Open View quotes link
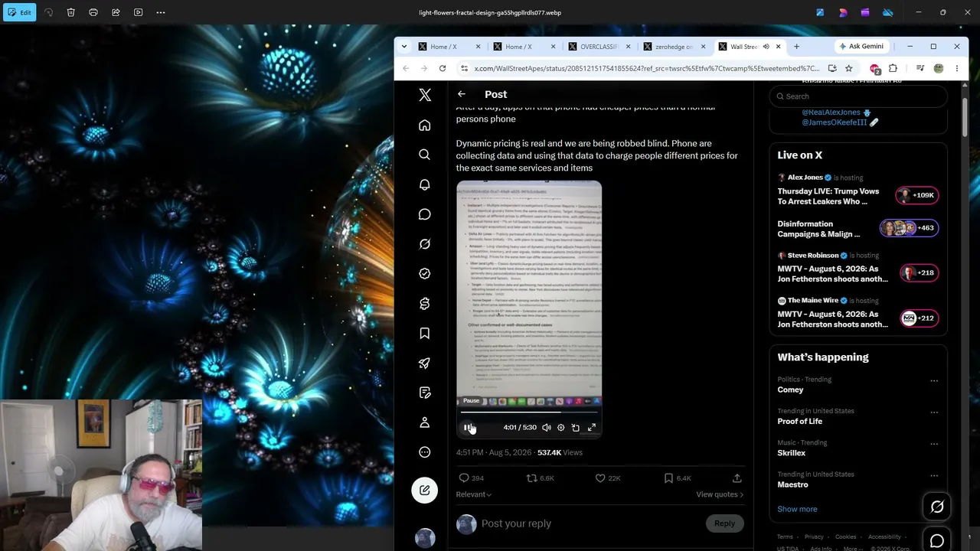 tap(720, 494)
